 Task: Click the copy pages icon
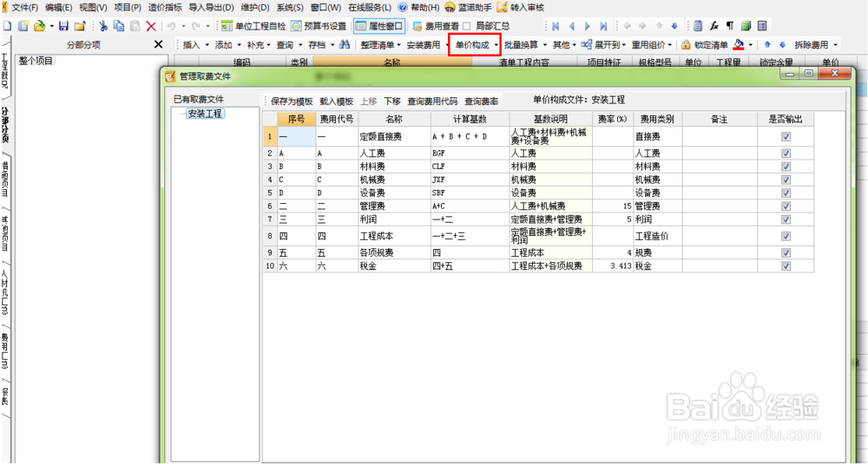pos(119,26)
